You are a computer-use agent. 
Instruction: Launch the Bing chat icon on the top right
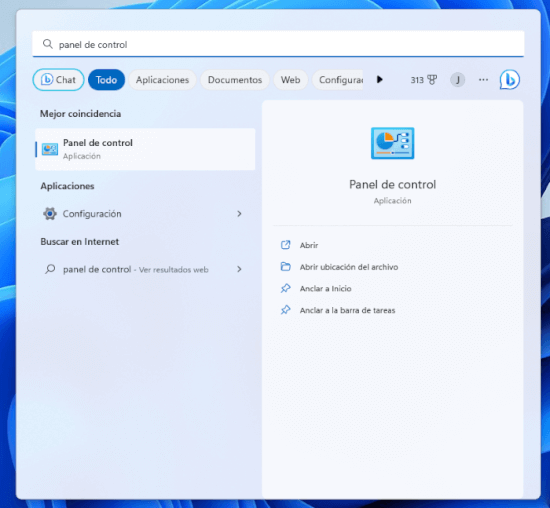pos(510,80)
